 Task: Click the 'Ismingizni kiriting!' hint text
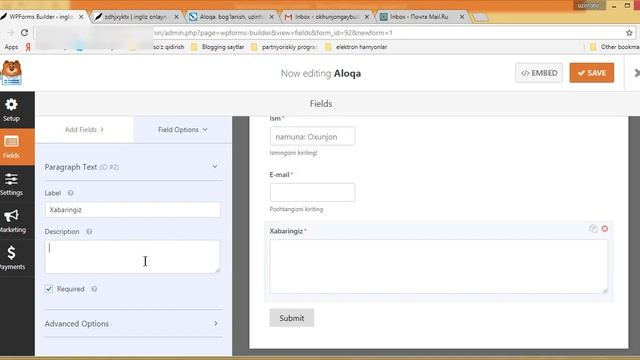[x=293, y=153]
